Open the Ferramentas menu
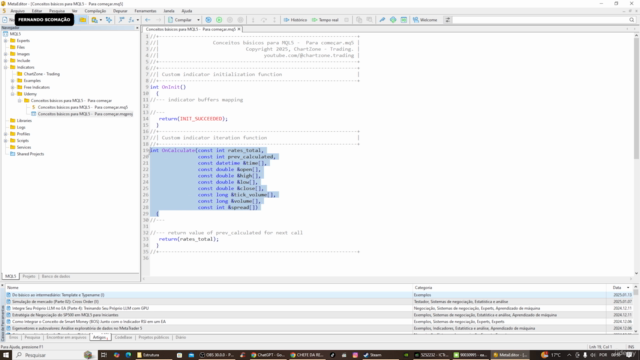 pos(145,11)
